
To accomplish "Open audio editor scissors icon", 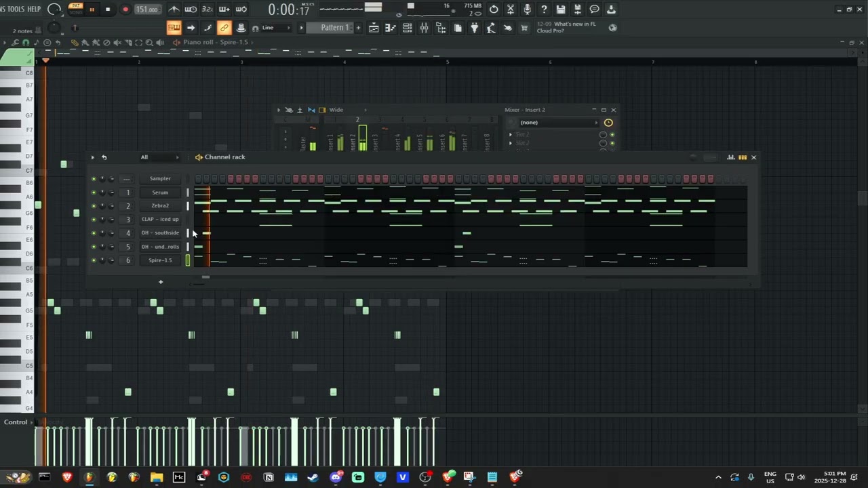I will tap(511, 9).
